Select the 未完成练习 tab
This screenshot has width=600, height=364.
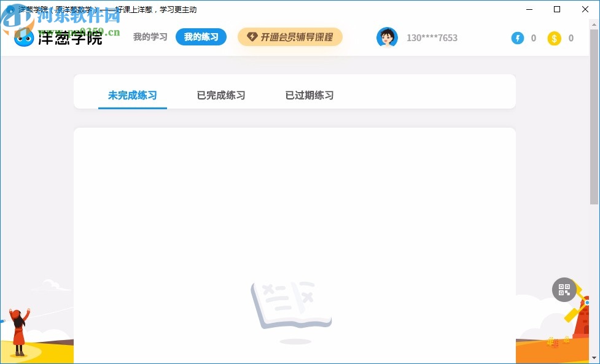click(x=132, y=96)
